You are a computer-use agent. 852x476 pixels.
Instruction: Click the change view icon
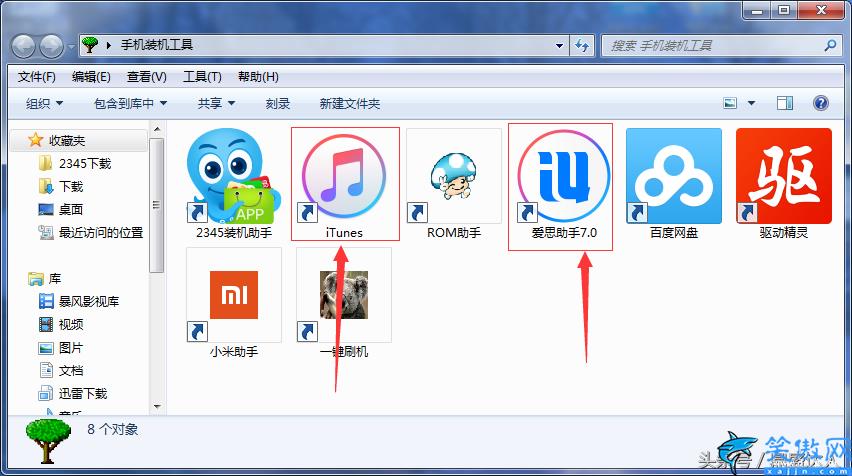point(730,103)
